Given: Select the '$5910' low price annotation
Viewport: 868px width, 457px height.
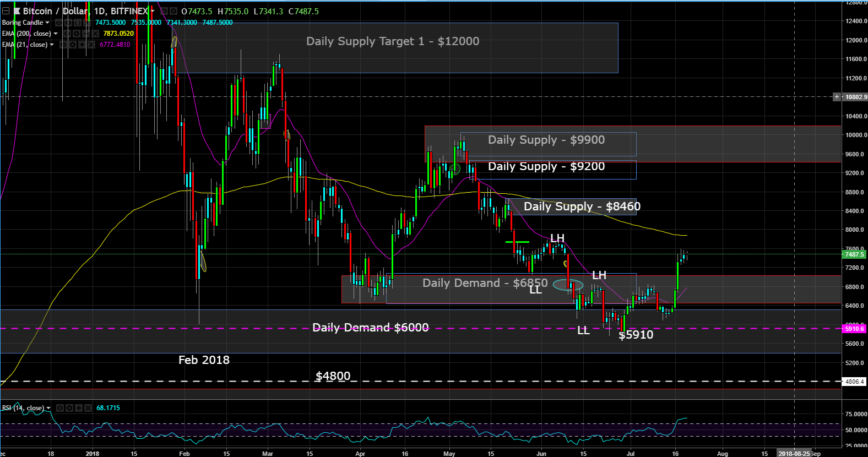Looking at the screenshot, I should coord(636,335).
